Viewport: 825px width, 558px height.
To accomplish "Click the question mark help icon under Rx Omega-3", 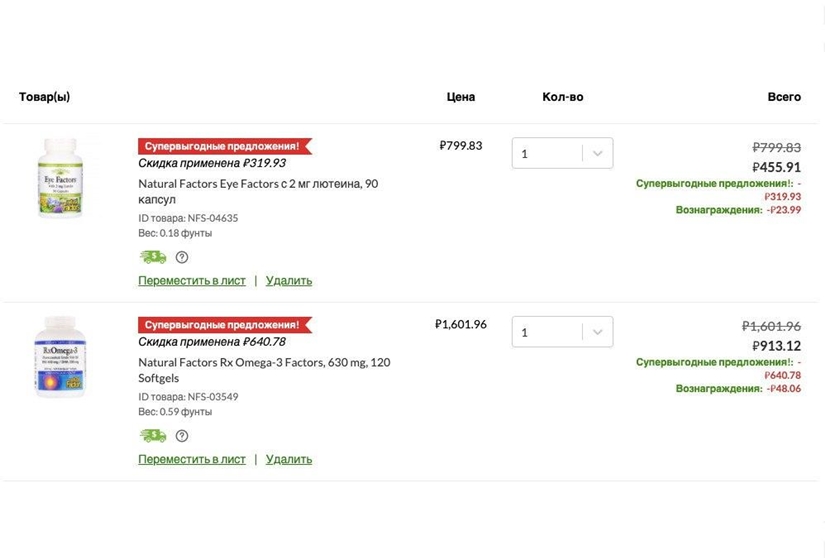I will 182,436.
